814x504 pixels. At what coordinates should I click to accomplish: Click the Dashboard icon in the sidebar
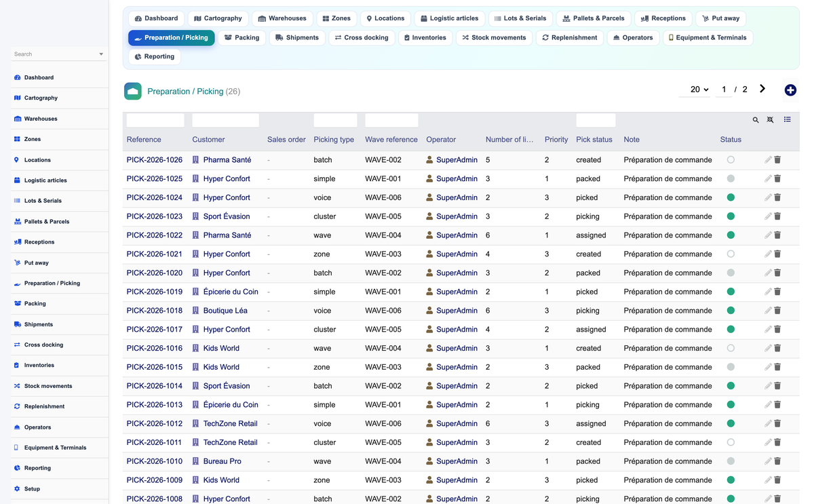[x=17, y=77]
